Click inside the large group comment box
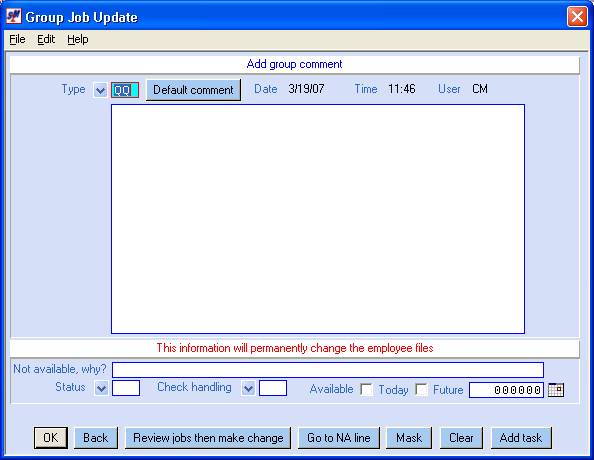 [x=318, y=219]
